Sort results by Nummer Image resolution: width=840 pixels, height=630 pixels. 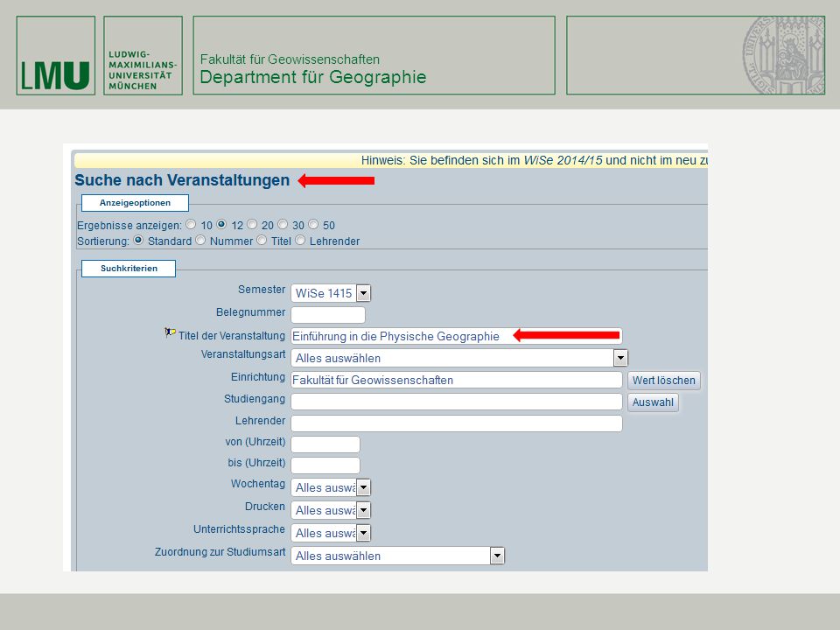click(x=200, y=240)
